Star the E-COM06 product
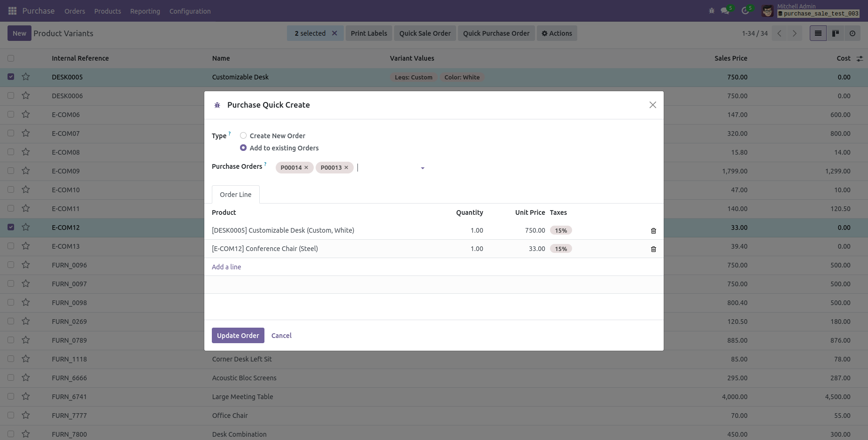Screen dimensions: 868x440 (x=26, y=114)
